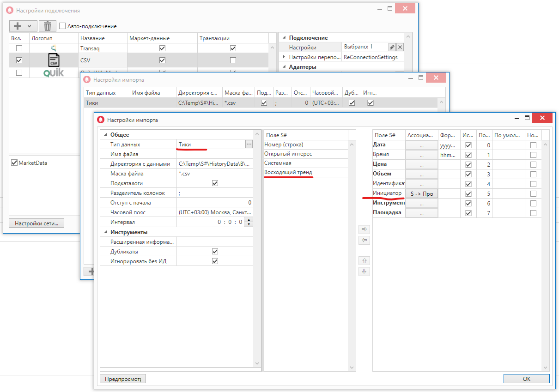Screen dimensions: 559x392
Task: Toggle Transaq Транзакции checkbox
Action: click(x=233, y=48)
